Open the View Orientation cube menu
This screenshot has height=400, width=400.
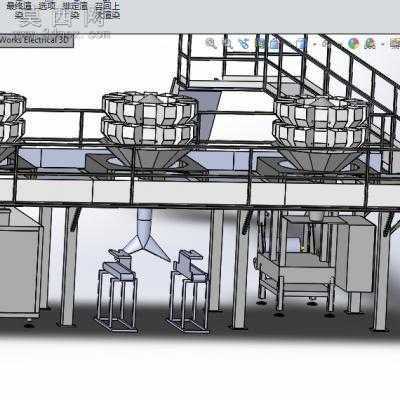pyautogui.click(x=274, y=43)
